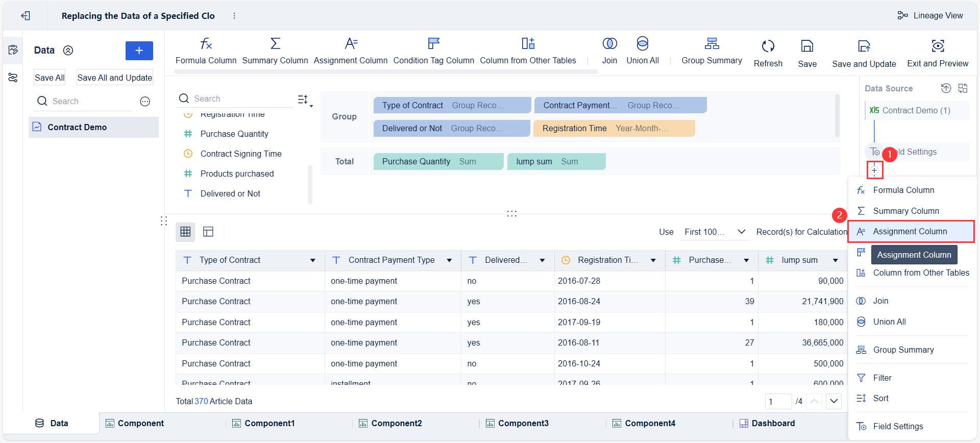Choose Column from Other Tables in popup menu
The height and width of the screenshot is (443, 980).
(911, 273)
